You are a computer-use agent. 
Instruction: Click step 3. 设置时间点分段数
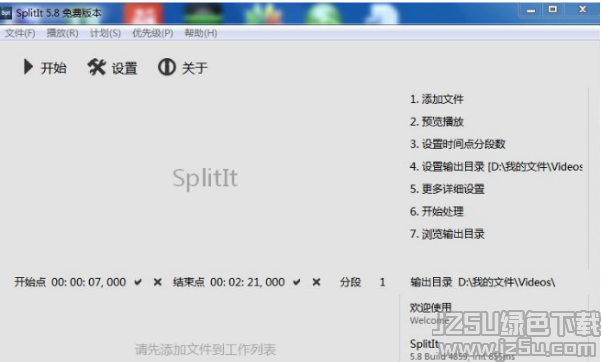coord(458,144)
